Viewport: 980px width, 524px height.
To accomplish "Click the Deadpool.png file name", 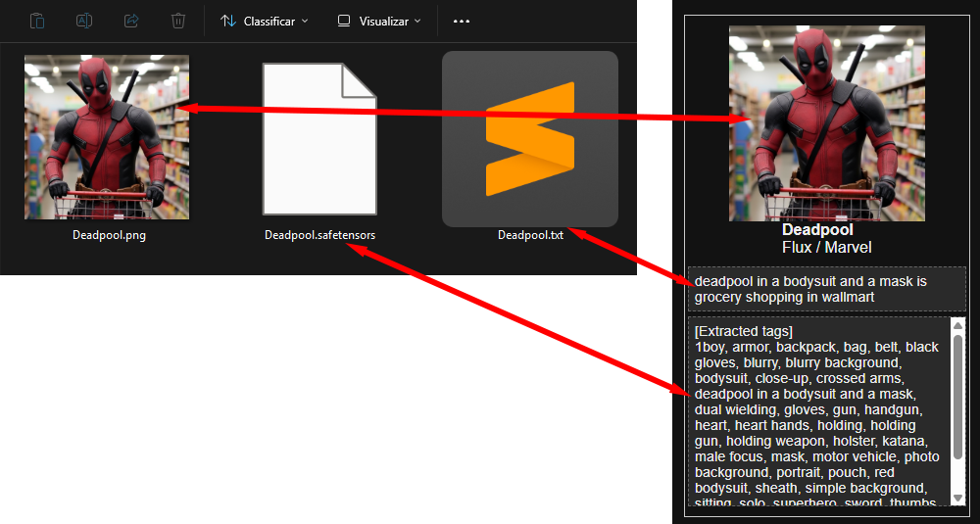I will (110, 235).
